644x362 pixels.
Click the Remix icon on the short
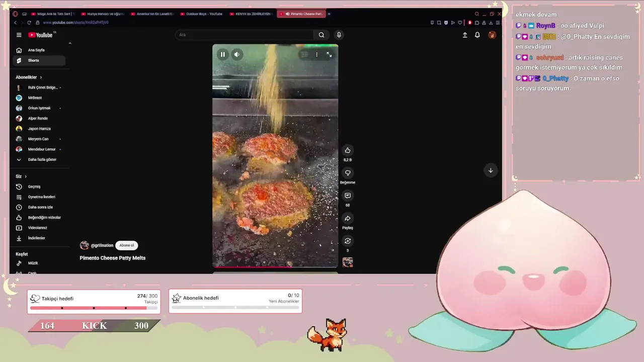pos(348,241)
